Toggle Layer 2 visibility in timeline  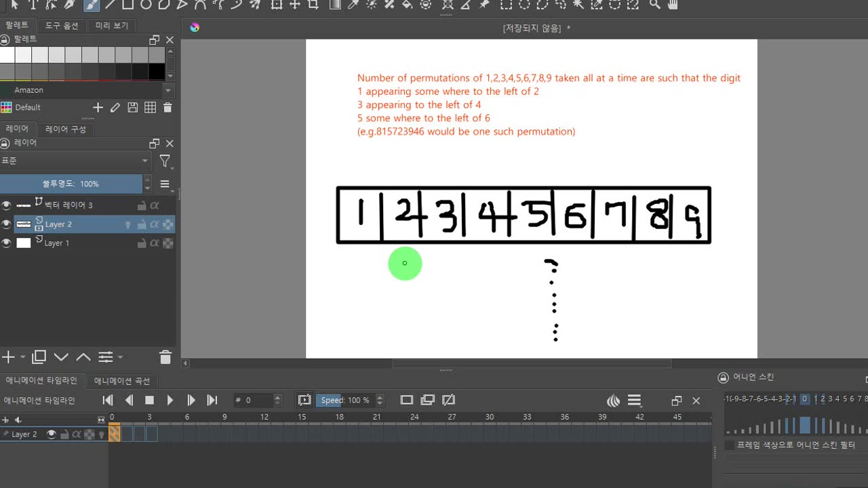coord(52,434)
